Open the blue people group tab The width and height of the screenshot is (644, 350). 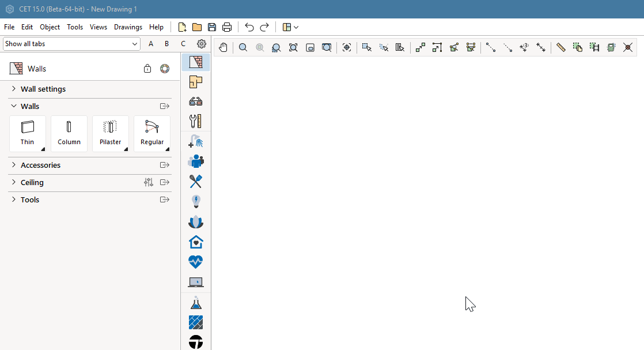[x=196, y=161]
